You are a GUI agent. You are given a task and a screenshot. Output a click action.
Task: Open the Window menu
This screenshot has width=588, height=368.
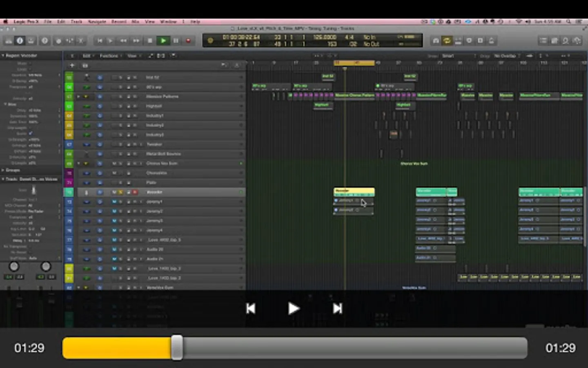pyautogui.click(x=168, y=22)
